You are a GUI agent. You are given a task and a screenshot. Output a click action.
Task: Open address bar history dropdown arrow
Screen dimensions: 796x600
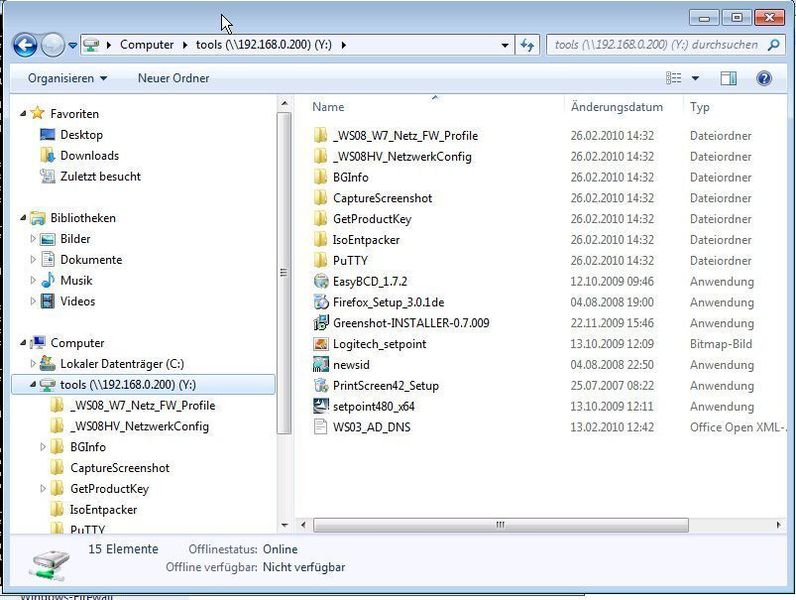click(x=505, y=45)
